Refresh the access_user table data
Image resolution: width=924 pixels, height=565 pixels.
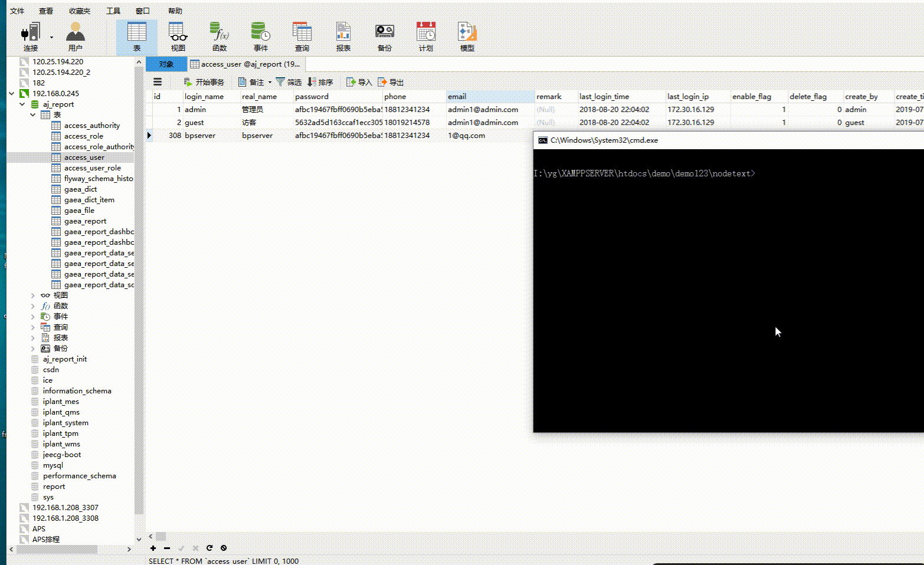click(209, 548)
